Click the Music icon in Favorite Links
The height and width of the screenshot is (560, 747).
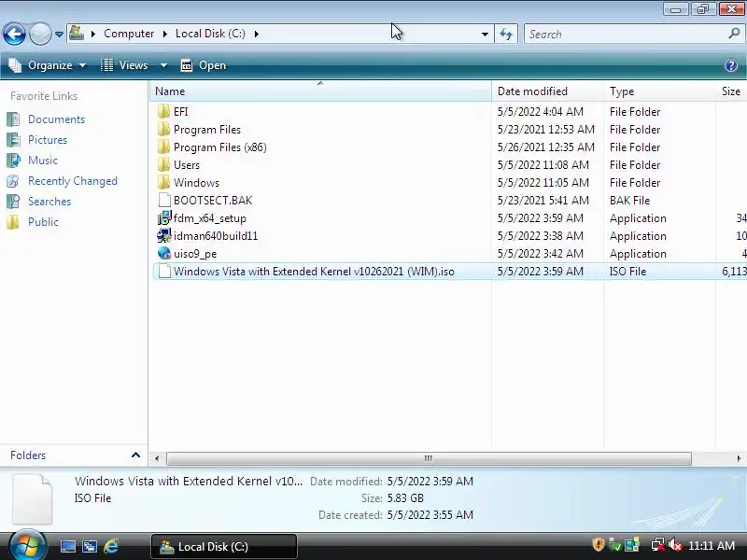13,161
